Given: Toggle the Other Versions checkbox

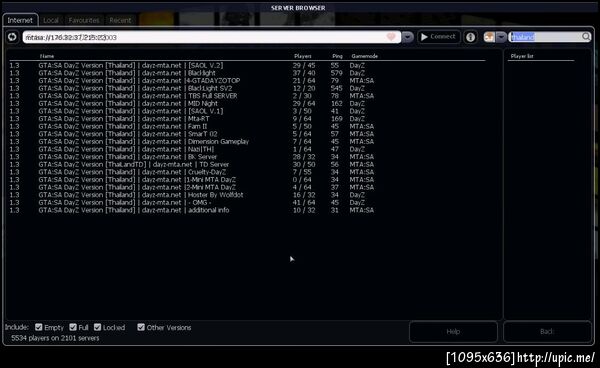Looking at the screenshot, I should 141,327.
